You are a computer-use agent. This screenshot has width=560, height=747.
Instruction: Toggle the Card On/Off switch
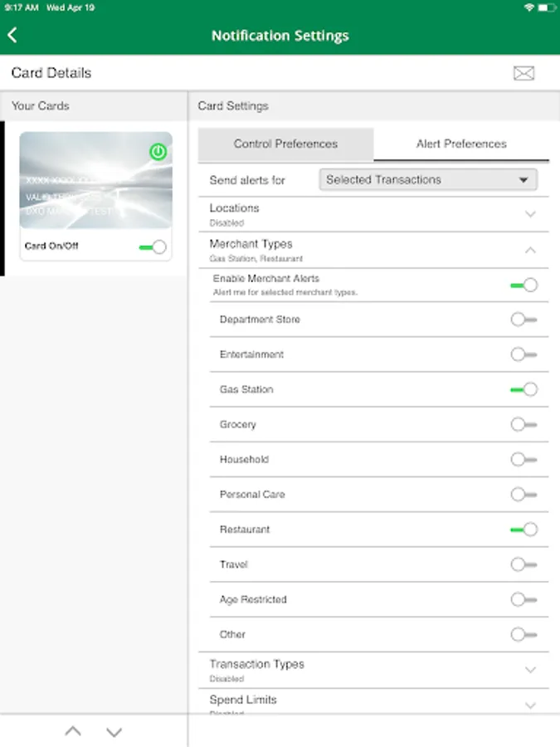point(153,247)
